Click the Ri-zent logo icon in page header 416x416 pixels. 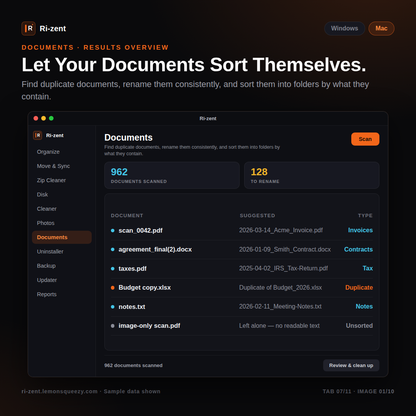(x=28, y=28)
